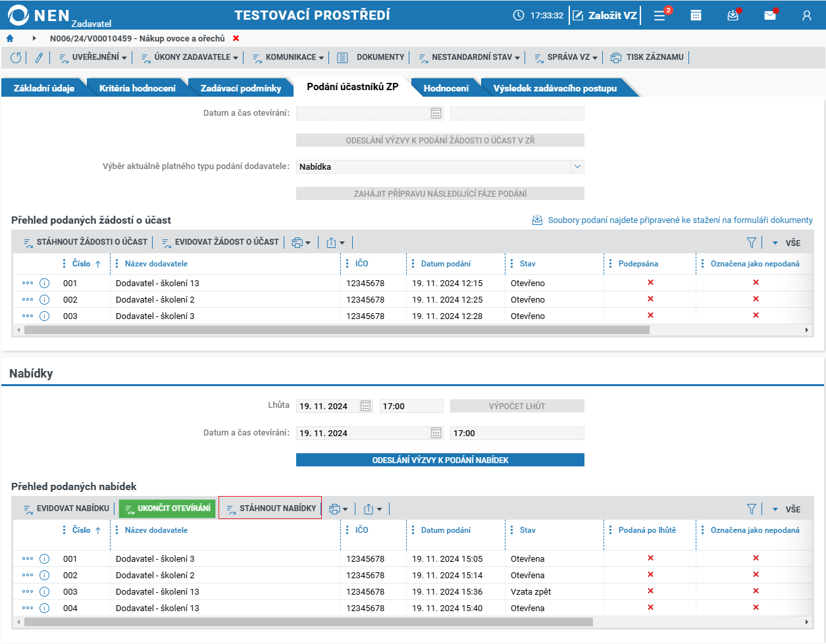
Task: Click the home icon in breadcrumb
Action: pos(10,39)
